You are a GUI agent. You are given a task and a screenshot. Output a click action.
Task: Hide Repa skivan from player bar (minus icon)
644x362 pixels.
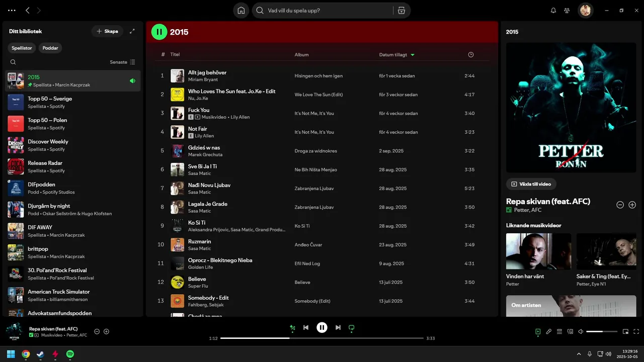point(97,331)
